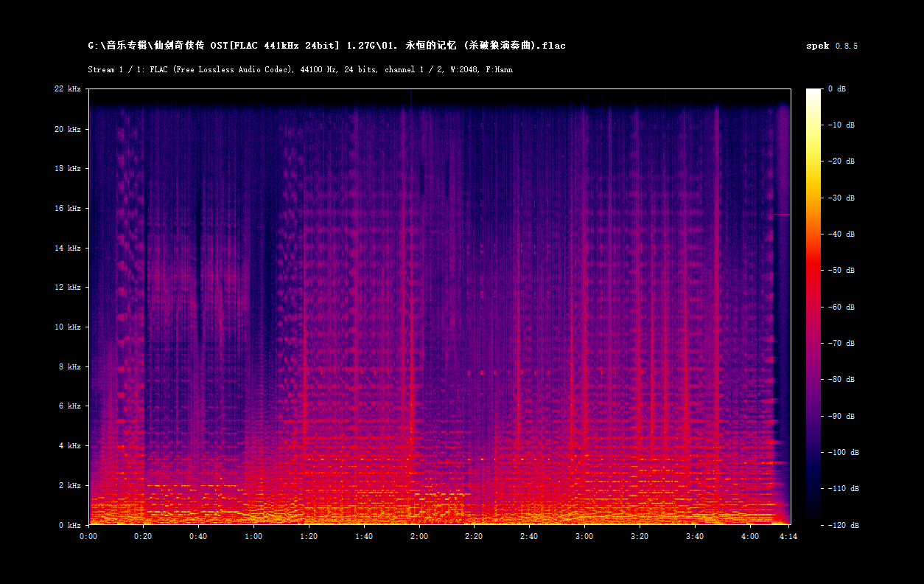Click the 3:40 time axis label

pos(694,536)
